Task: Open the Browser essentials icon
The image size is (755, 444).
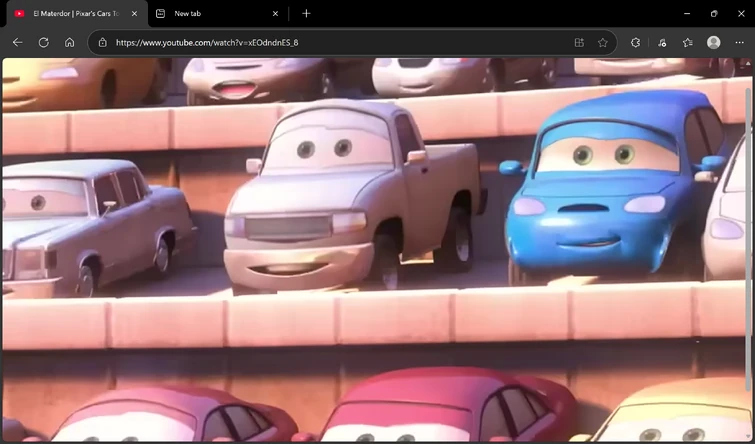Action: (x=662, y=42)
